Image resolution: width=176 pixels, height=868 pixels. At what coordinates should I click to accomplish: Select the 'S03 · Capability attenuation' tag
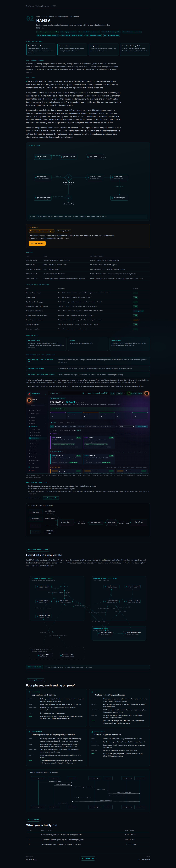click(x=89, y=32)
